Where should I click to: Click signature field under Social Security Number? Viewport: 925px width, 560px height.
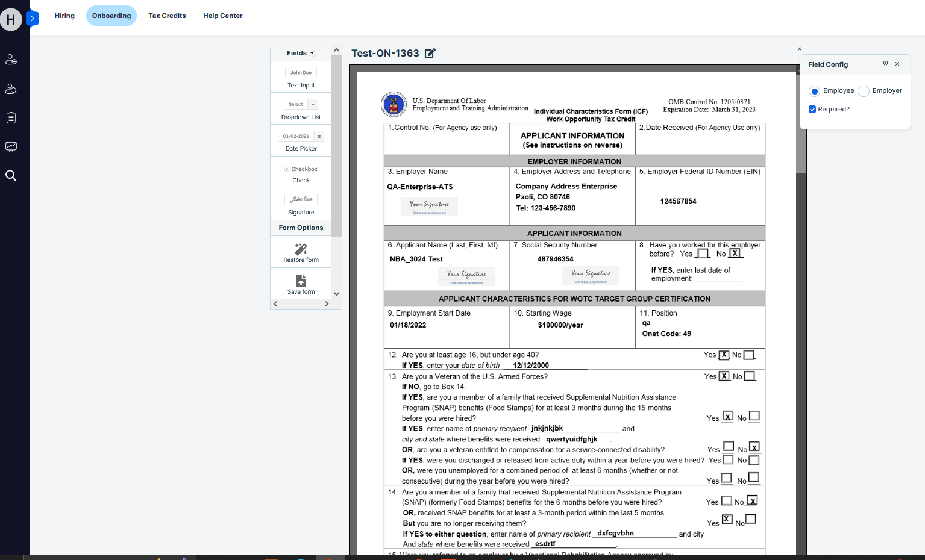591,276
